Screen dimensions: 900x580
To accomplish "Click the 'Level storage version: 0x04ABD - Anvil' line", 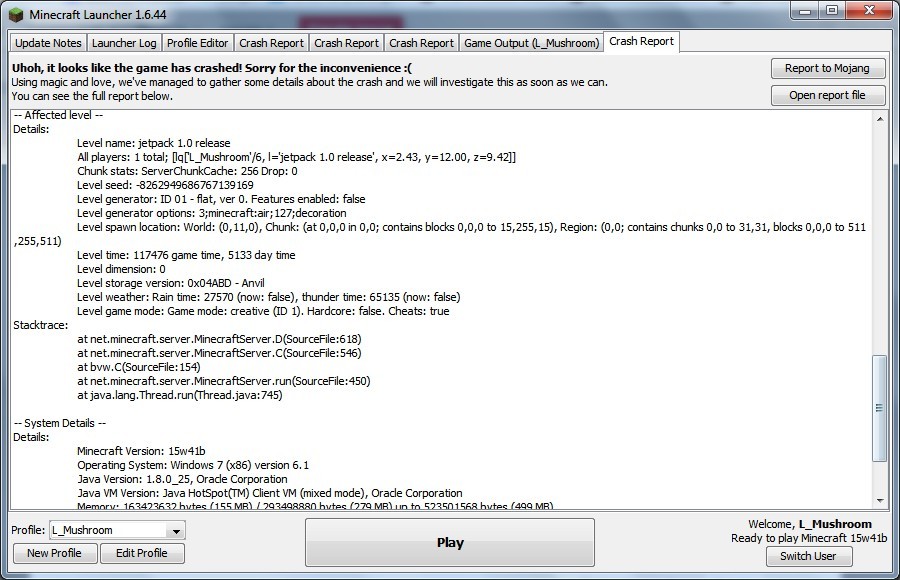I will 170,283.
